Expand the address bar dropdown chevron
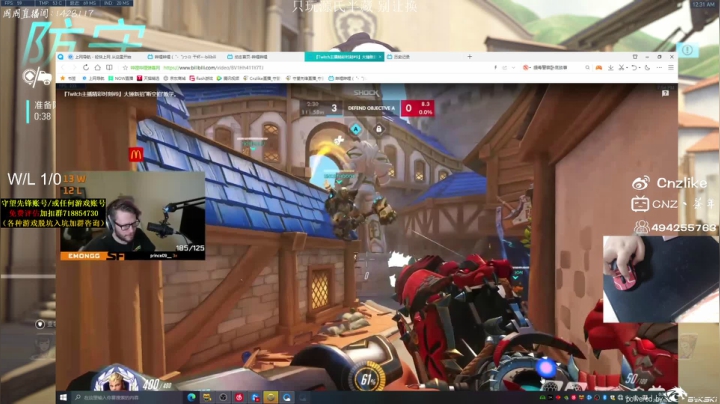720x404 pixels. [513, 67]
